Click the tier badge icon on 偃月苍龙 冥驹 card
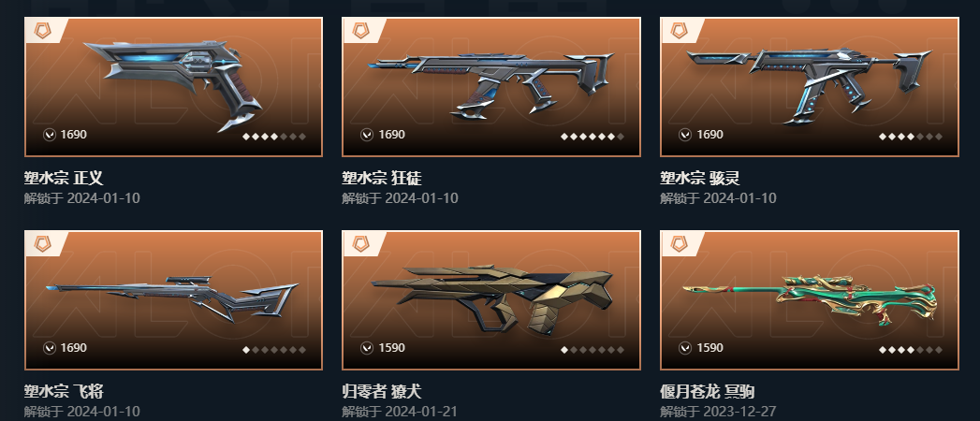Image resolution: width=980 pixels, height=421 pixels. 679,243
